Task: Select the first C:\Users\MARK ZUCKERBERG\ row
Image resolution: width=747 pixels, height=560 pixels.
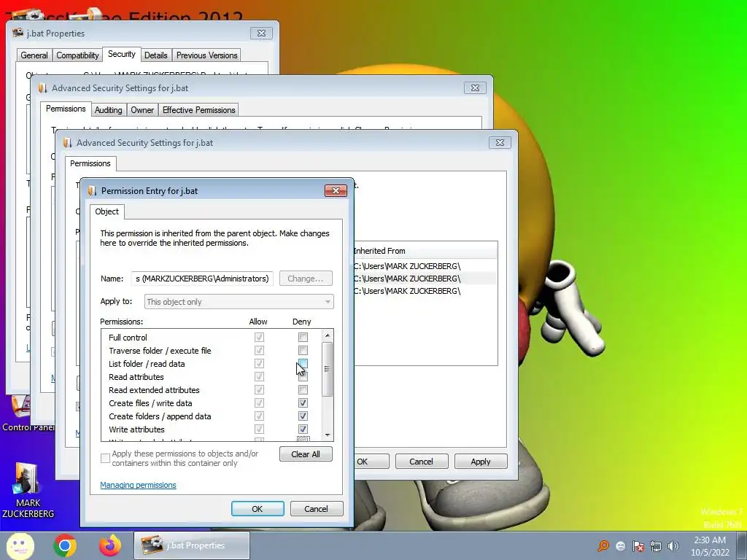Action: (425, 266)
